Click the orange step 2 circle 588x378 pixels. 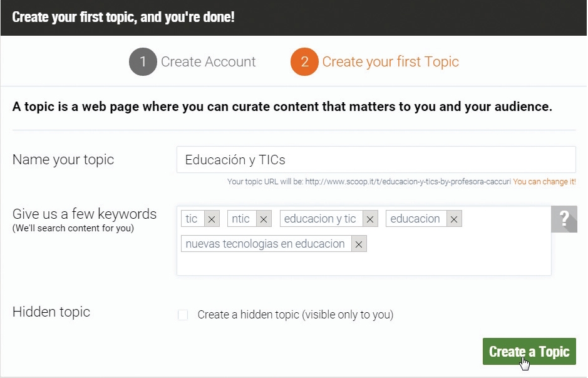coord(304,61)
